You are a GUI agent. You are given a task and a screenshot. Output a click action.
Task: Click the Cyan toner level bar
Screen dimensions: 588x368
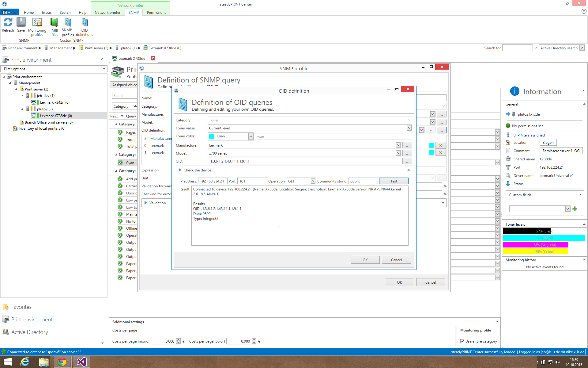(x=544, y=238)
